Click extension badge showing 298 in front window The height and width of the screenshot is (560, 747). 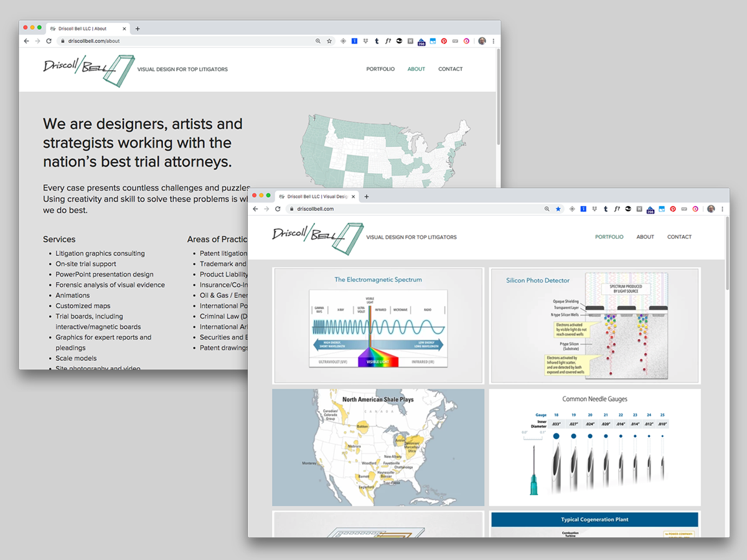point(650,210)
